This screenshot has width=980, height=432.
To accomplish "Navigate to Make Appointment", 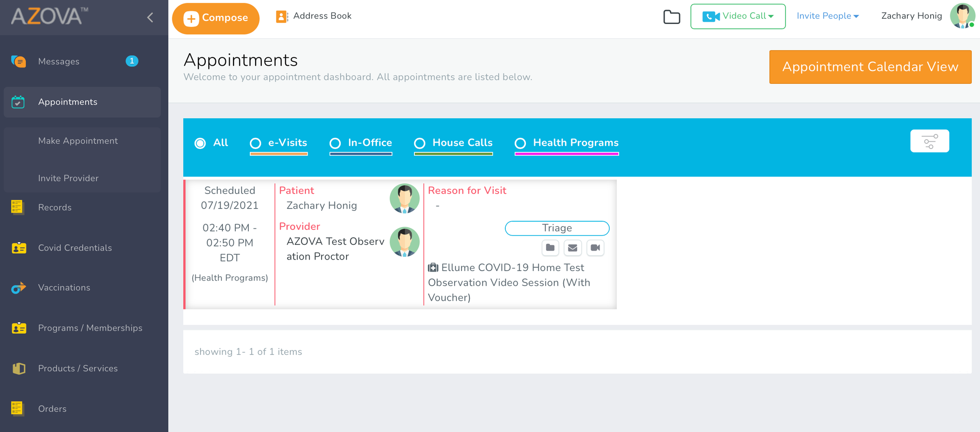I will point(78,140).
